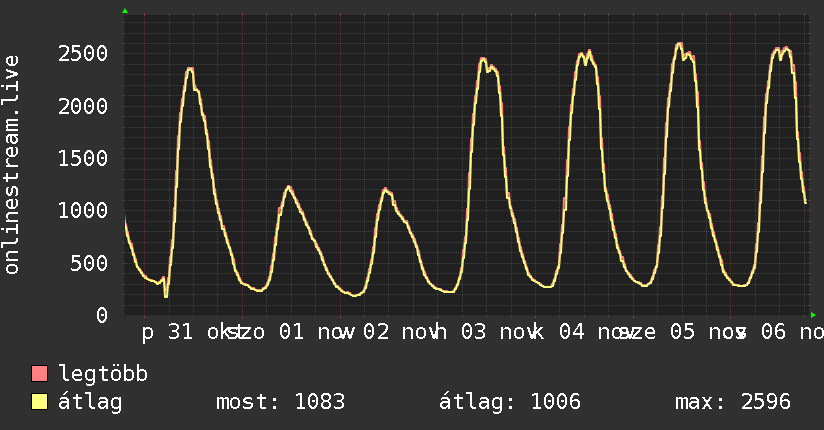Click the átlag: 1006 statistic

coord(510,402)
